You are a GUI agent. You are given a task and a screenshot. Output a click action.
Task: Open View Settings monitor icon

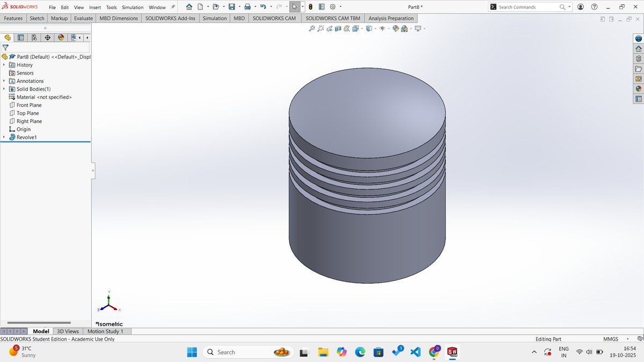click(x=418, y=28)
